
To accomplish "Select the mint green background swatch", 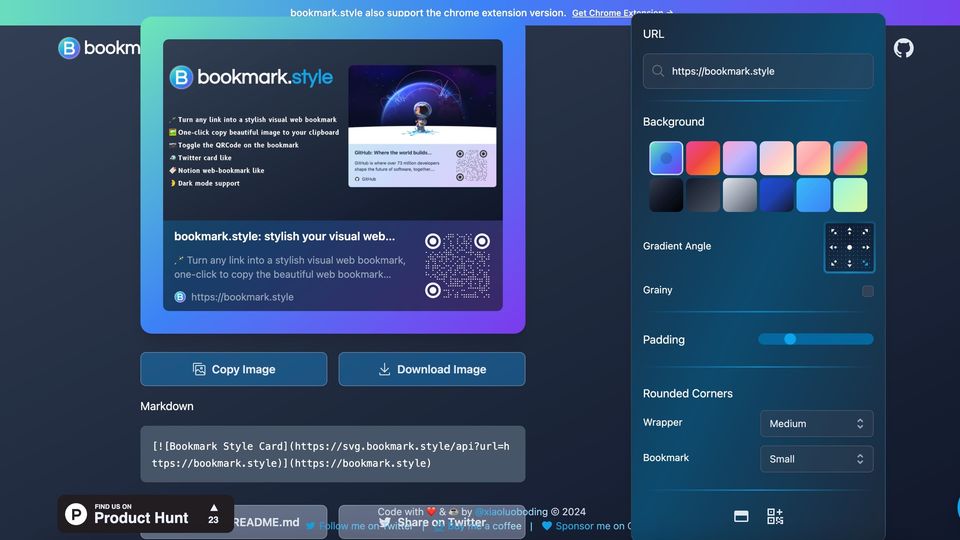I will click(850, 195).
